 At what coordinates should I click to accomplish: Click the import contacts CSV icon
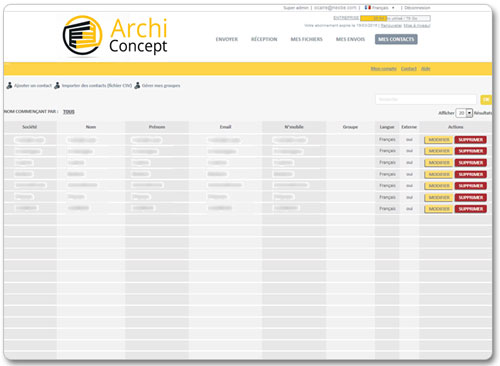(x=57, y=86)
